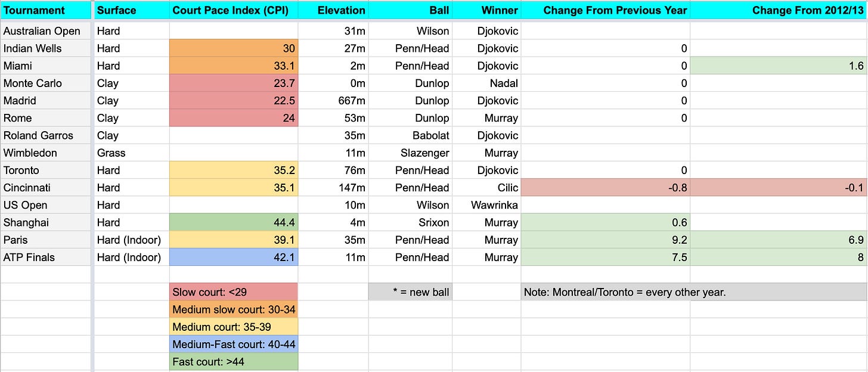Click the Toronto tournament cell

(x=45, y=170)
